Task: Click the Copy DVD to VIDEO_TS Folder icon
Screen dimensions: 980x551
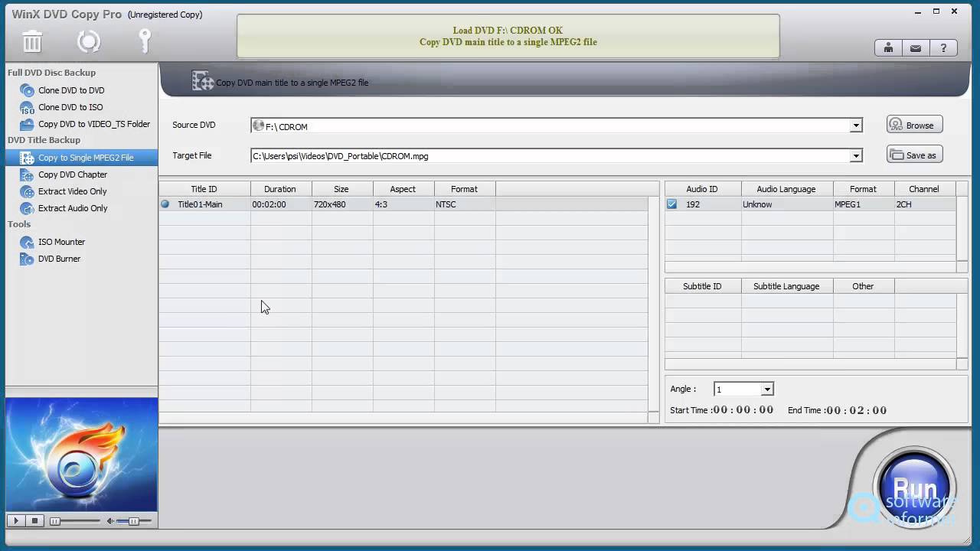Action: pyautogui.click(x=27, y=124)
